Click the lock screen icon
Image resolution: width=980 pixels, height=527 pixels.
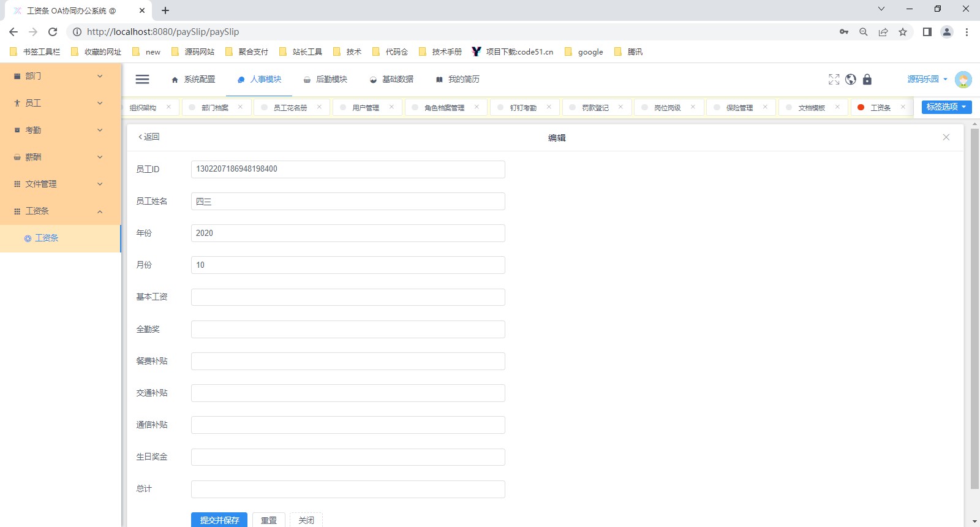point(867,79)
